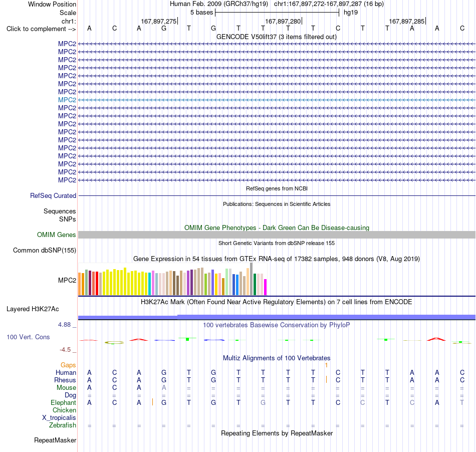Open 'Multiz Alignments of 100 Vertebrates' title
Screen dimensions: 476x452
[277, 358]
